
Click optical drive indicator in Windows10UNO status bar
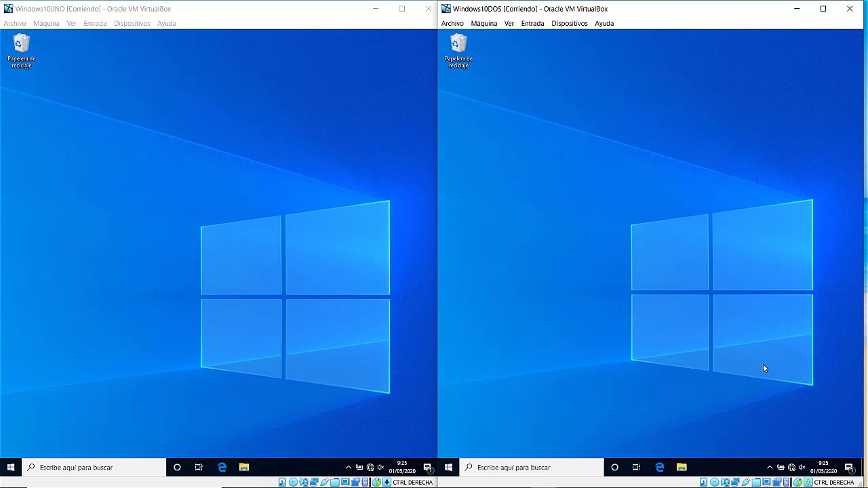point(293,482)
